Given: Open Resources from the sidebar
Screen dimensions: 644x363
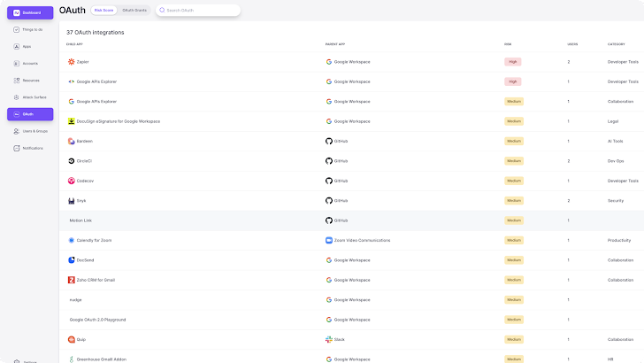Looking at the screenshot, I should click(31, 80).
